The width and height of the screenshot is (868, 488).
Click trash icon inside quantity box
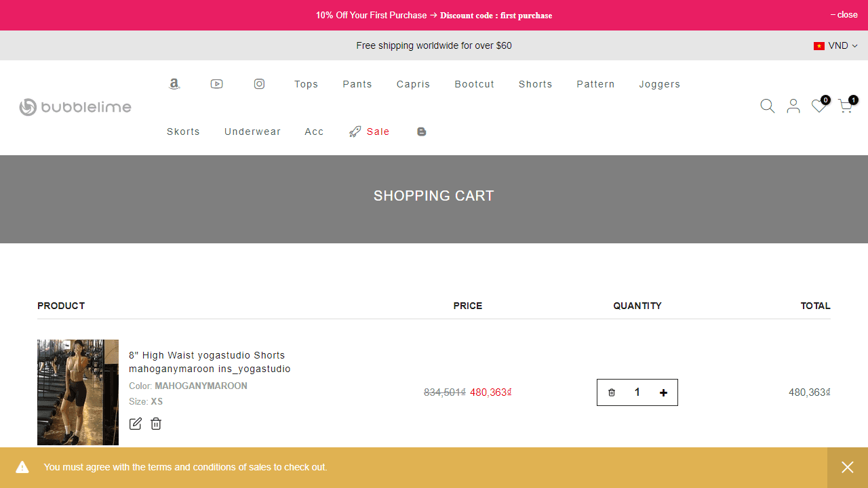(612, 392)
